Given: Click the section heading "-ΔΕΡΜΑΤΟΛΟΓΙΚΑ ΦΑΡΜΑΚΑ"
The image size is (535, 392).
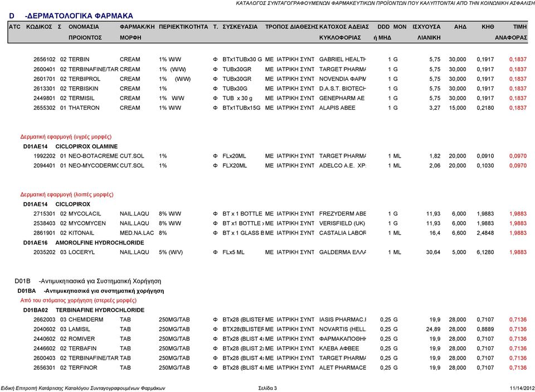Looking at the screenshot, I should click(79, 16).
